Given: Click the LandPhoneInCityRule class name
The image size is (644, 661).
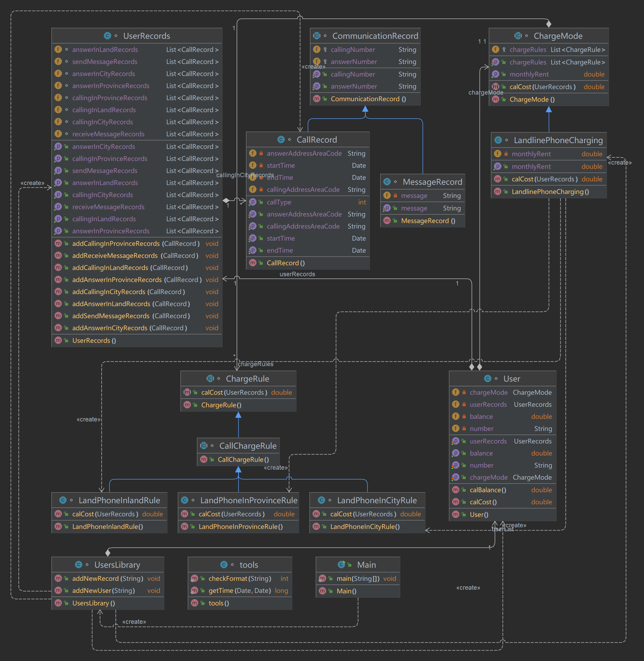Looking at the screenshot, I should point(377,500).
